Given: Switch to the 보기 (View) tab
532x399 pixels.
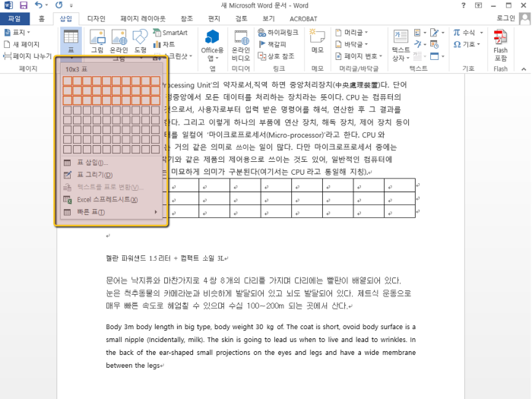Looking at the screenshot, I should pyautogui.click(x=268, y=19).
